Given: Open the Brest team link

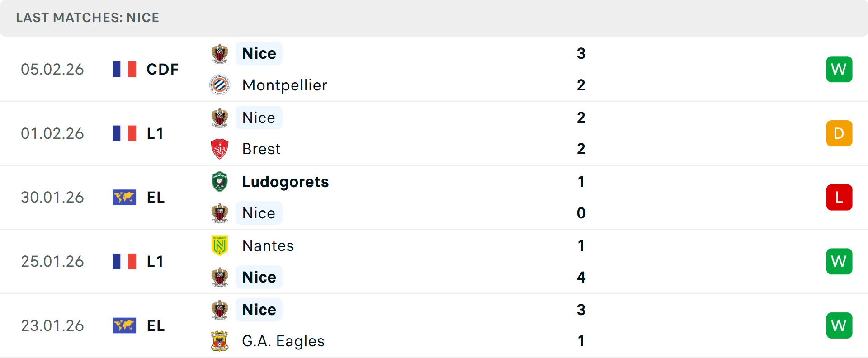Looking at the screenshot, I should [x=261, y=149].
